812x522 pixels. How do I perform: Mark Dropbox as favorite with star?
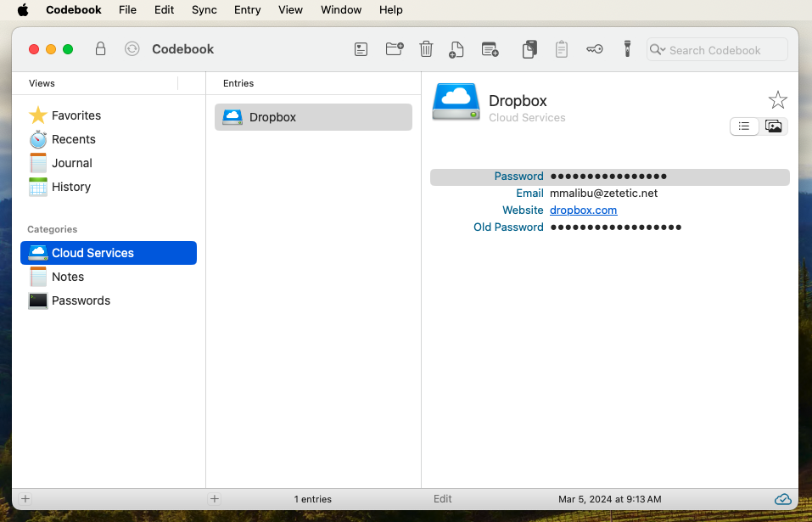click(778, 100)
